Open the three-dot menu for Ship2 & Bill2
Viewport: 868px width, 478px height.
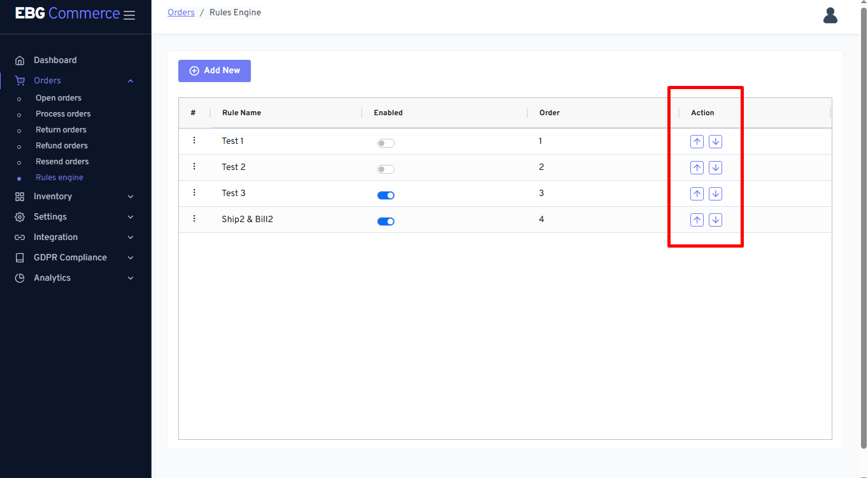(194, 219)
